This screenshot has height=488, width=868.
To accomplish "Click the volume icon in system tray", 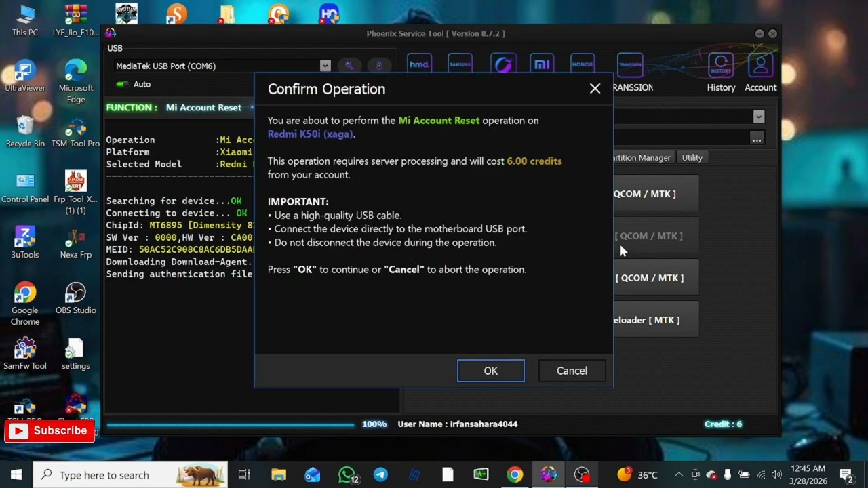I will (776, 474).
